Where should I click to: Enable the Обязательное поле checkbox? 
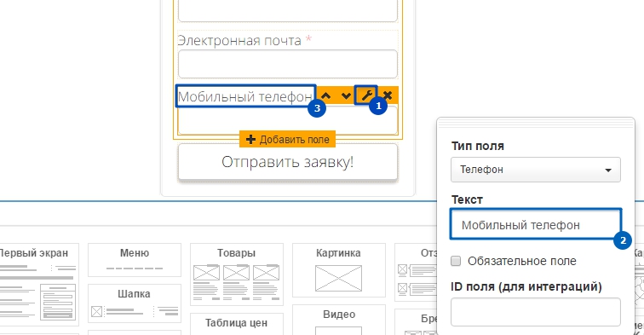coord(456,261)
